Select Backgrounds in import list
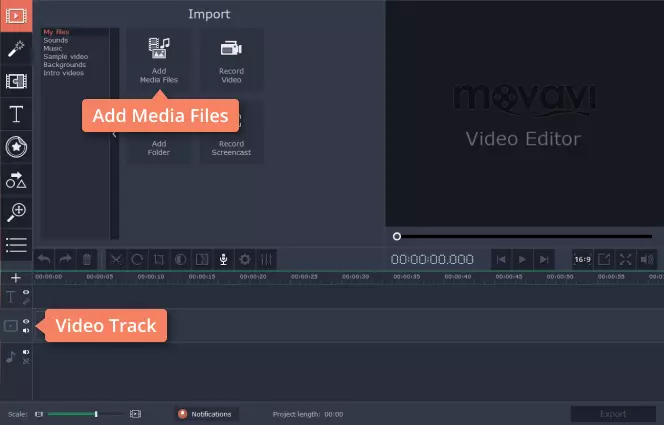This screenshot has width=664, height=425. [x=64, y=65]
